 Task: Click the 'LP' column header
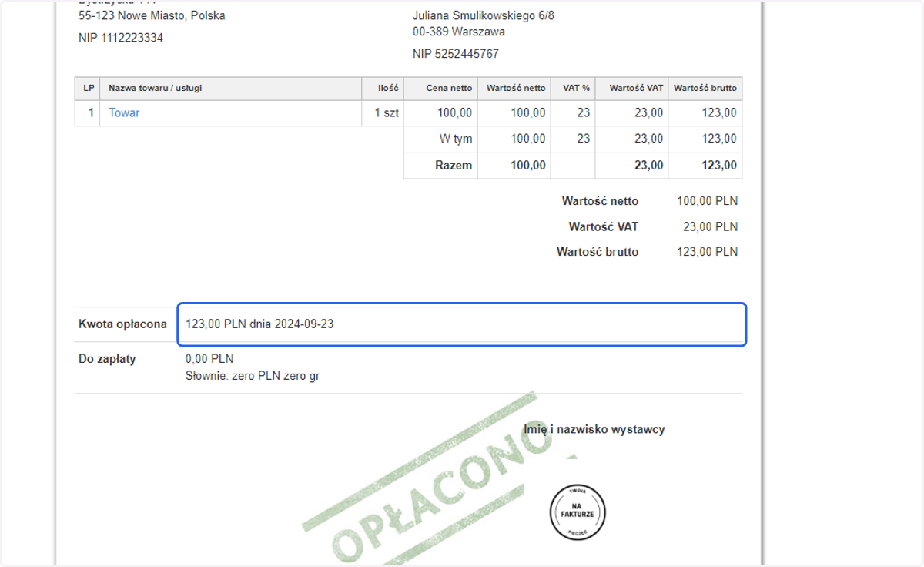[x=89, y=88]
